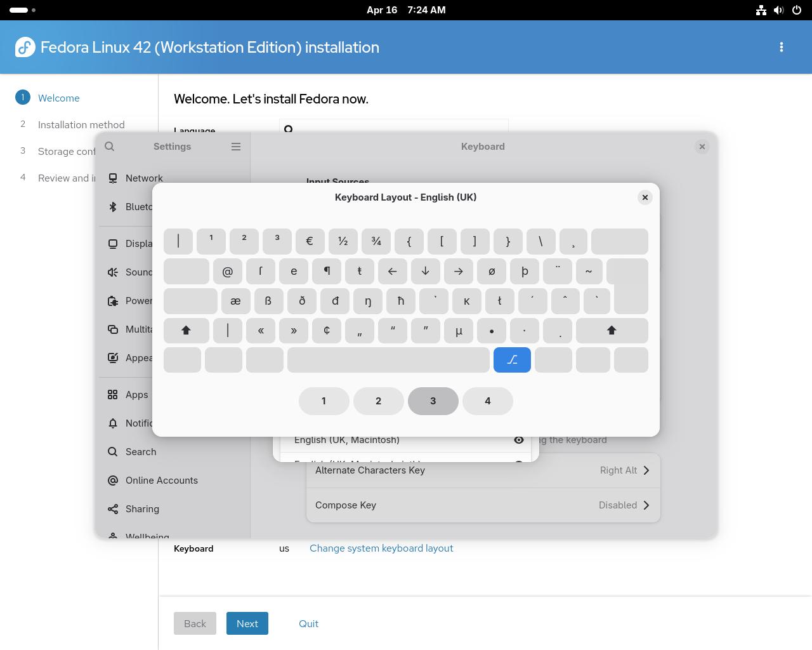
Task: Click the down arrow key
Action: coord(426,271)
